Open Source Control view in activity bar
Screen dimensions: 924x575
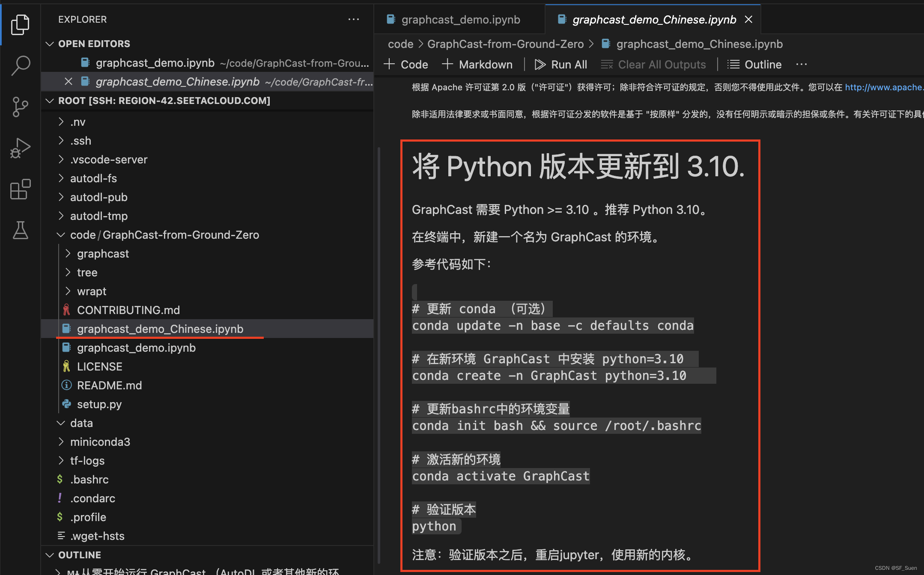[x=20, y=107]
